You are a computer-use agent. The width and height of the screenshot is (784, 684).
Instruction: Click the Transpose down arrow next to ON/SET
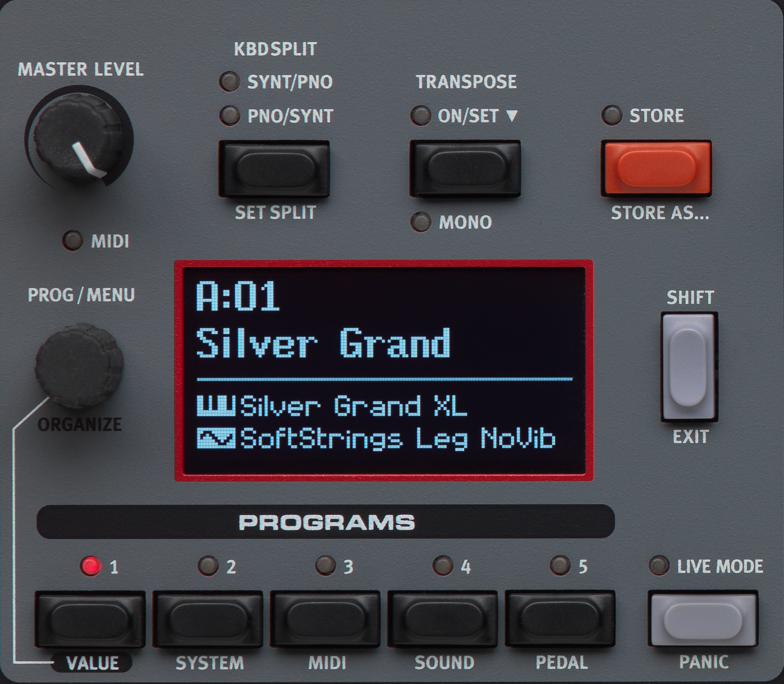tap(511, 116)
